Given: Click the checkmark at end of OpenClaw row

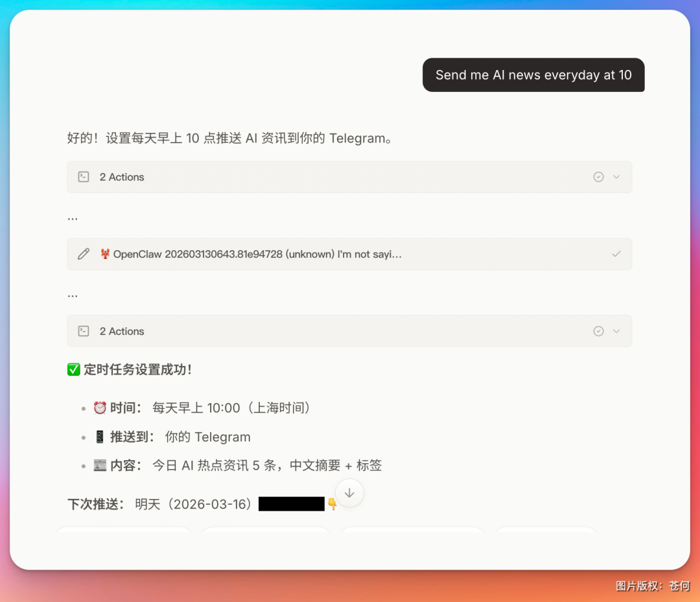Looking at the screenshot, I should (x=616, y=254).
